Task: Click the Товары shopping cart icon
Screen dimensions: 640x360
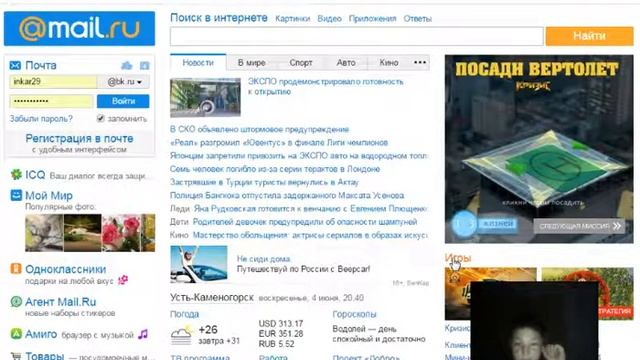Action: pos(16,356)
